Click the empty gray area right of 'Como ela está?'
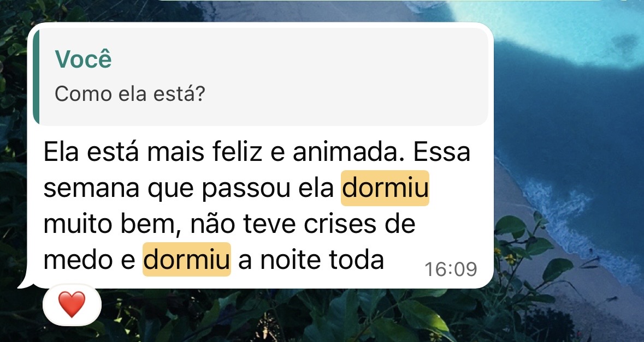The image size is (644, 342). click(345, 94)
